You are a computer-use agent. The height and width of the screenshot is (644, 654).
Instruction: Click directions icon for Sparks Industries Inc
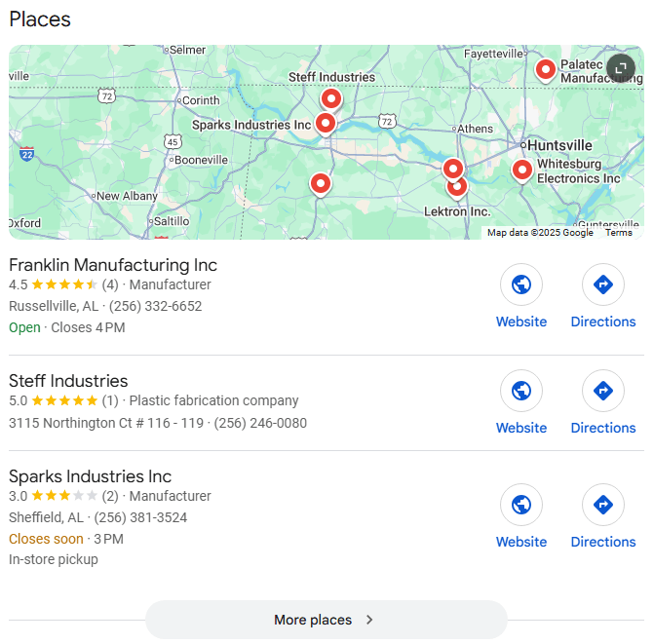pyautogui.click(x=602, y=505)
